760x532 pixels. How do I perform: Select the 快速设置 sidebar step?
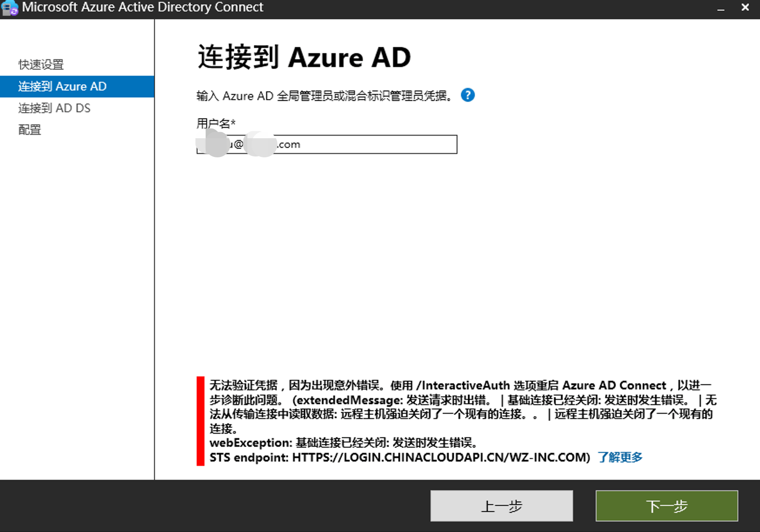41,64
